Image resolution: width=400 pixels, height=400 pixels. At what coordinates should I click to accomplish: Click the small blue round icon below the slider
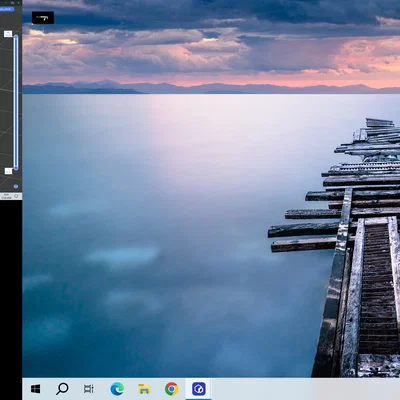tap(16, 186)
